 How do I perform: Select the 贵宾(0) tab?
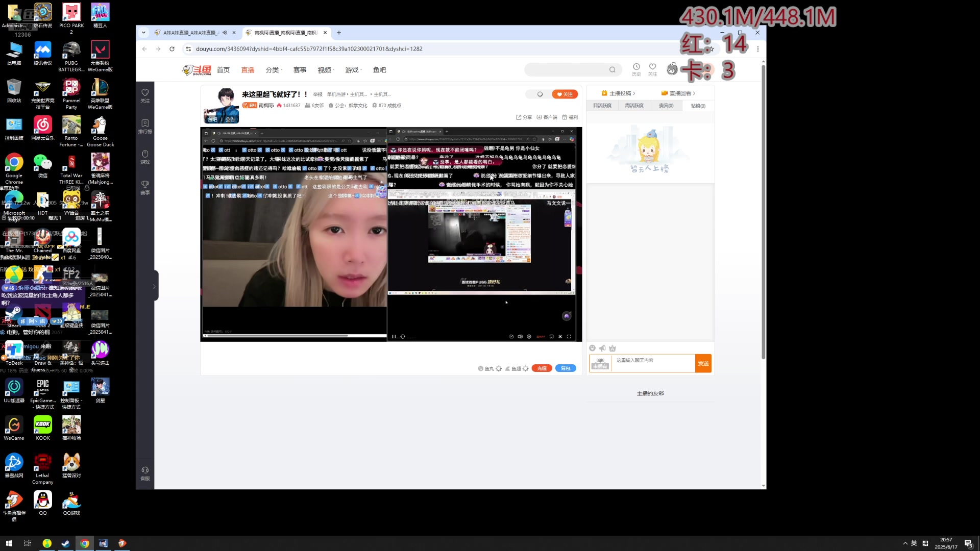(x=666, y=106)
